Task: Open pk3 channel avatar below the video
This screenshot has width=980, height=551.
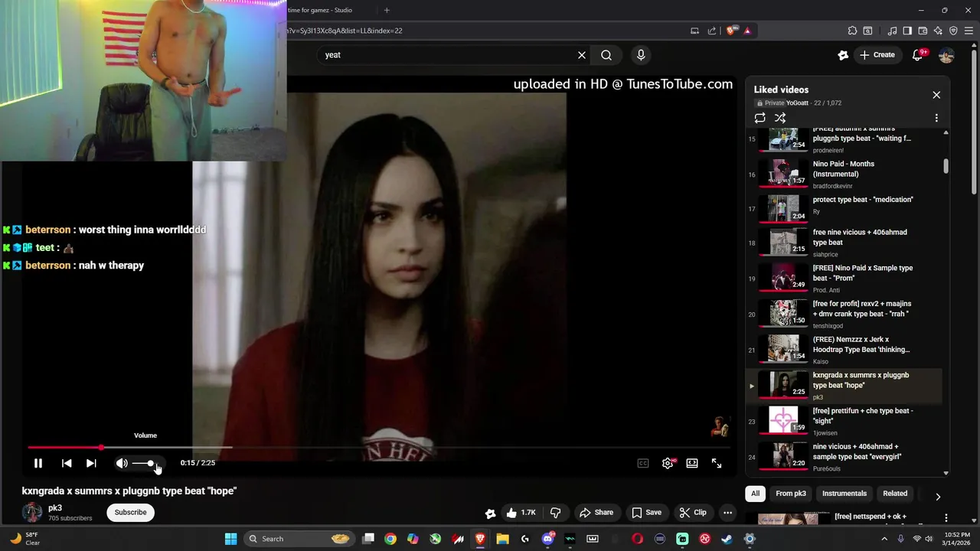Action: (x=32, y=513)
